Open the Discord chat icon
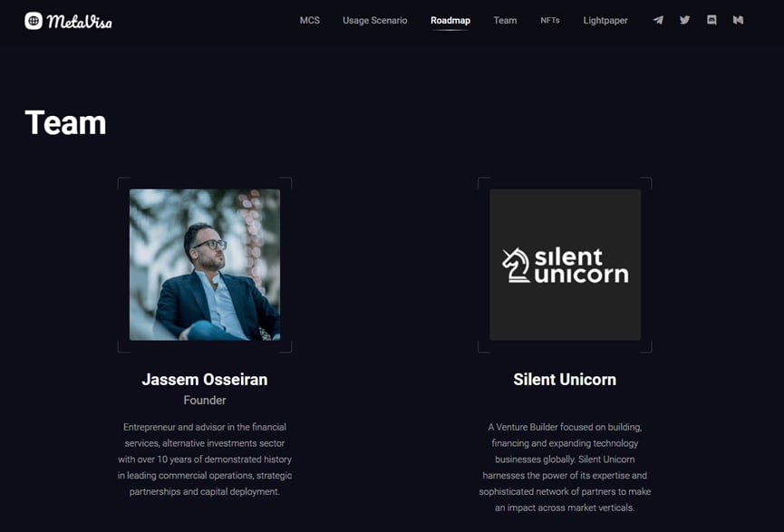 711,20
